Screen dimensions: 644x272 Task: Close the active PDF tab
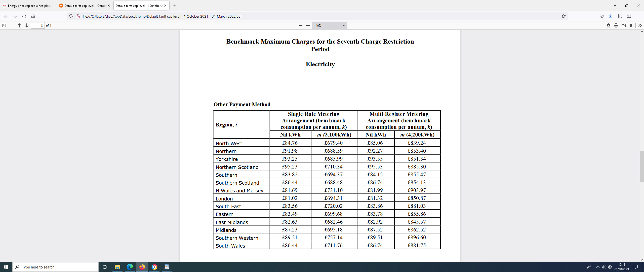(x=165, y=6)
